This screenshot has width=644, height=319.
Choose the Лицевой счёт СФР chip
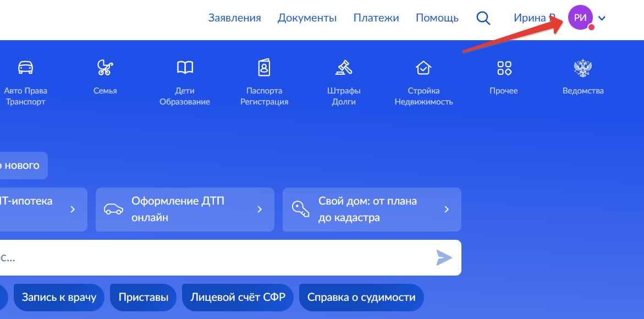tap(238, 297)
